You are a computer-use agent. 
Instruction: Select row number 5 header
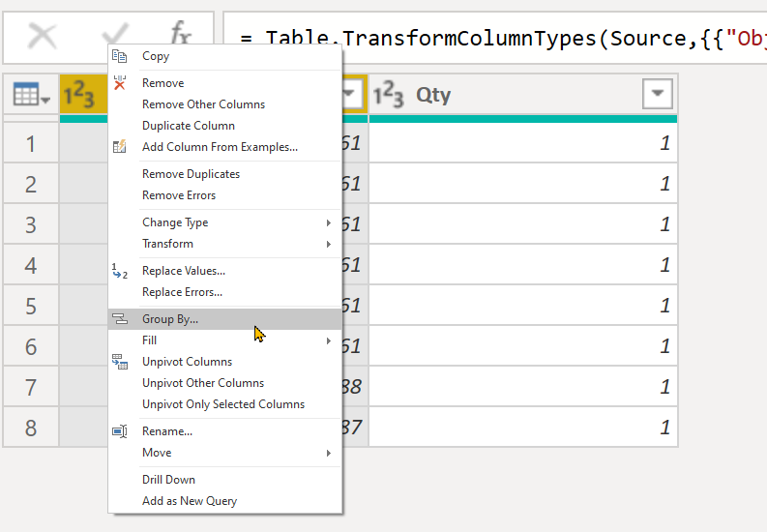click(31, 305)
